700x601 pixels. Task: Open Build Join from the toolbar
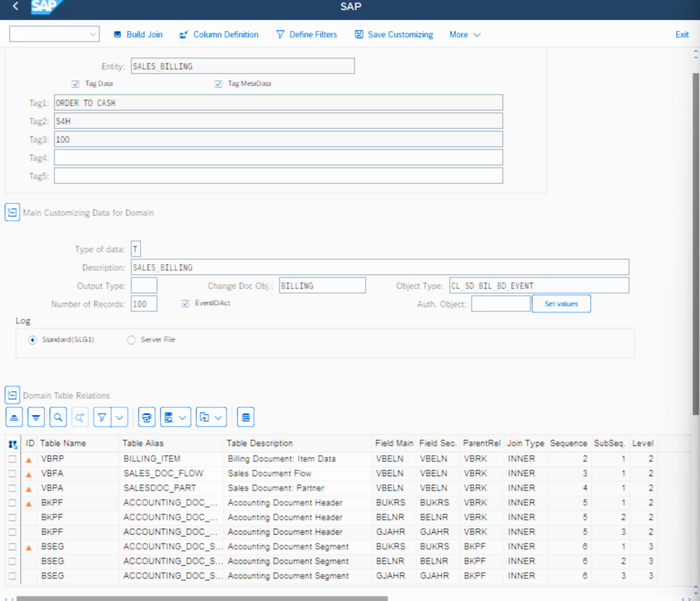pos(138,35)
